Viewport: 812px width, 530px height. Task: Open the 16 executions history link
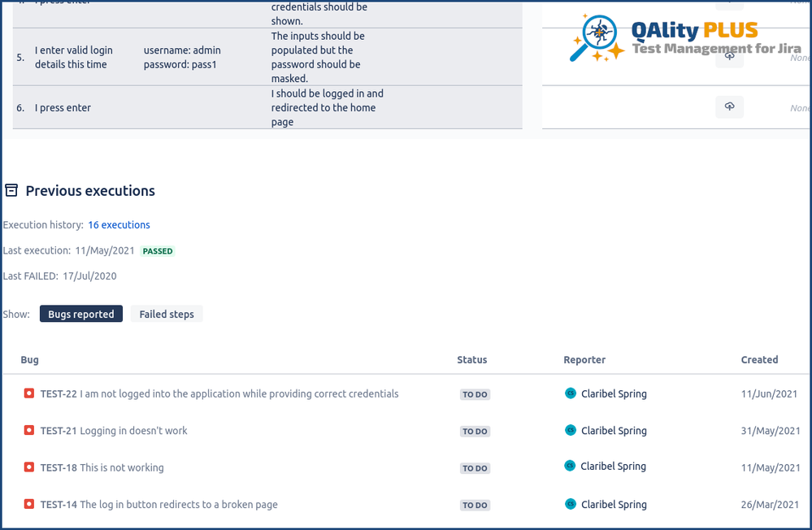click(x=119, y=224)
